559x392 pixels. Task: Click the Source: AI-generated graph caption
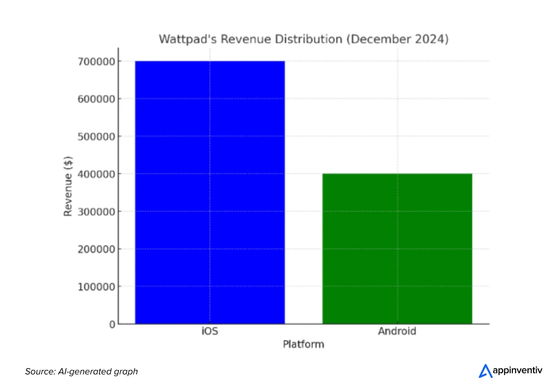coord(81,371)
